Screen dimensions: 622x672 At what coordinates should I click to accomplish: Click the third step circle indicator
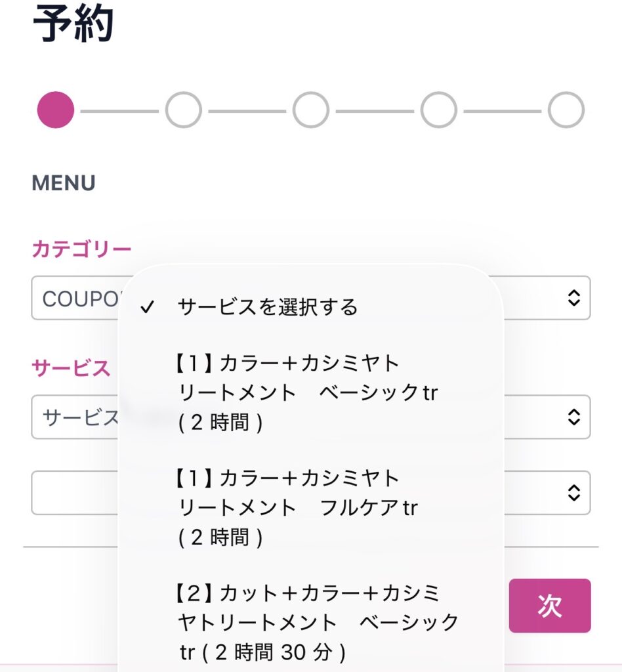point(311,110)
